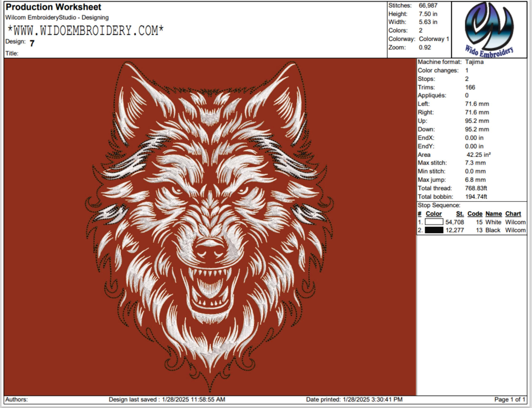Click the 'Name' column header
Screen dimensions: 532x408
click(494, 214)
